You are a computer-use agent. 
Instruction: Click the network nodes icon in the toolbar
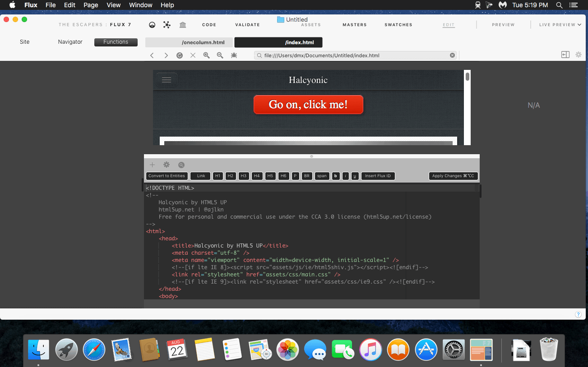pos(167,25)
